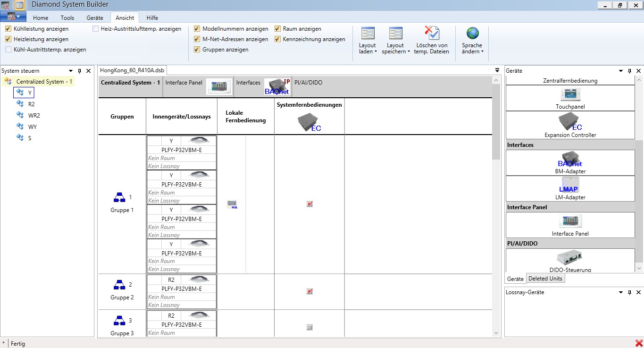Image resolution: width=644 pixels, height=348 pixels.
Task: Select the HongKong_60_R410A.dsb document tab
Action: click(x=133, y=70)
